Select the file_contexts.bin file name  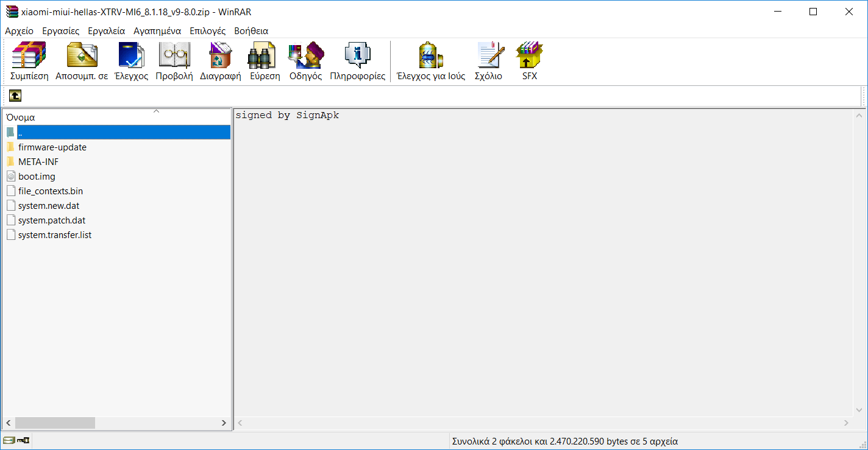[51, 191]
